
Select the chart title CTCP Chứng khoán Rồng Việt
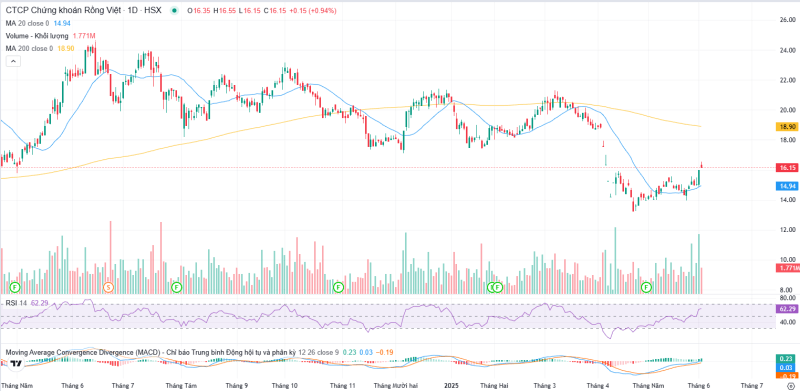(x=63, y=11)
